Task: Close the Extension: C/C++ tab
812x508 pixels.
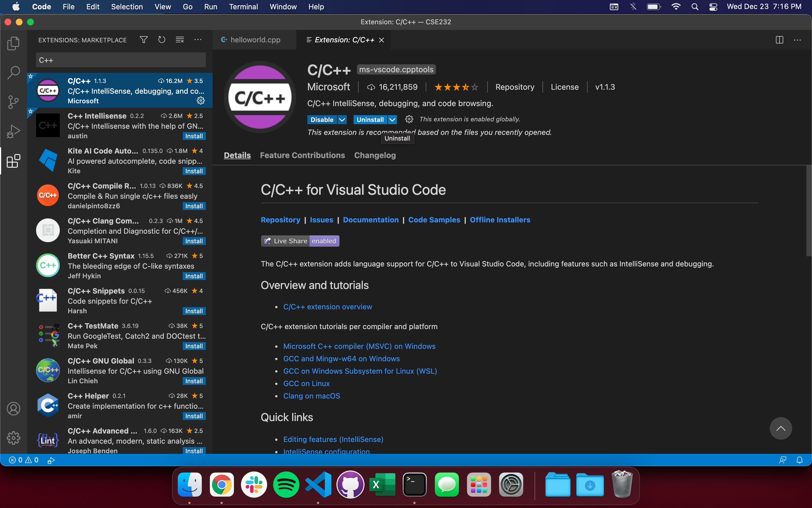Action: coord(381,40)
